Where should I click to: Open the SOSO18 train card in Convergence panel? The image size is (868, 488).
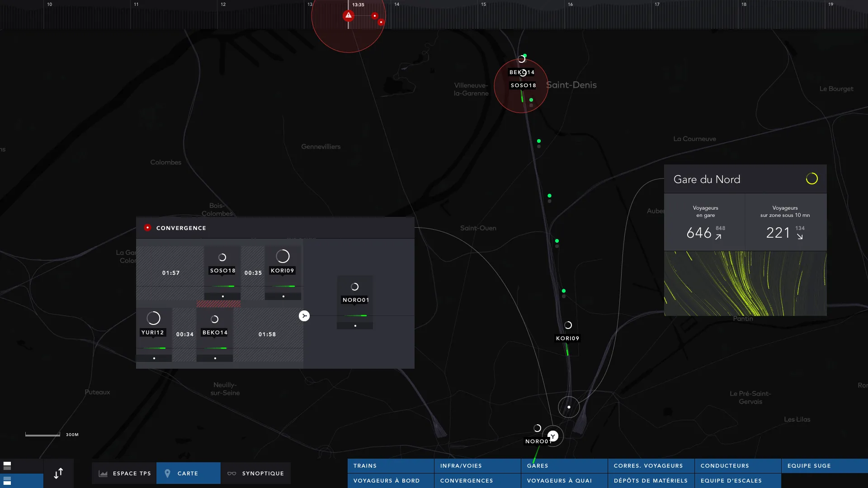pyautogui.click(x=222, y=270)
